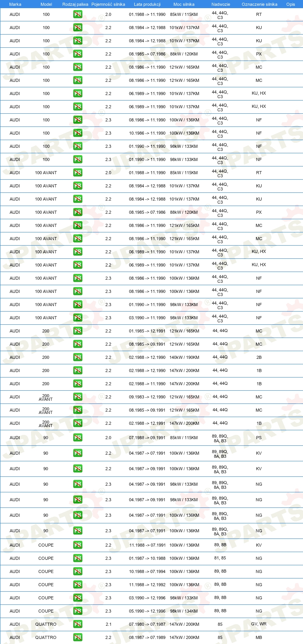
Task: Select date range 10.1988 -> 07.1994
Action: coord(147,571)
